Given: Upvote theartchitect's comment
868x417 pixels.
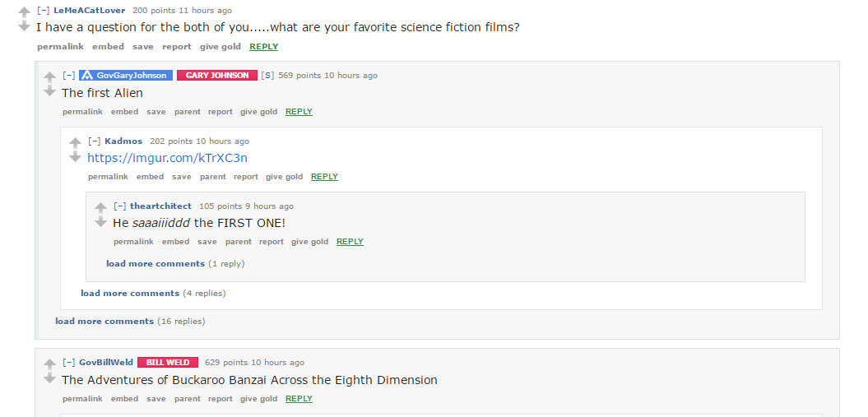Looking at the screenshot, I should 100,208.
